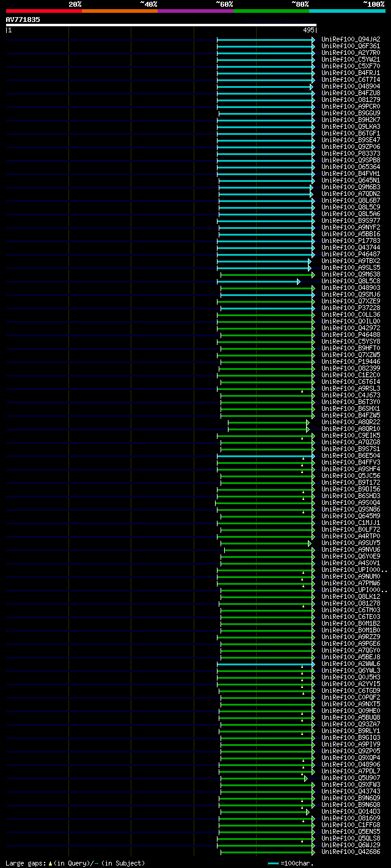391x868 pixels.
Task: Open hit UniRef100_Q014D3
Action: tap(351, 812)
